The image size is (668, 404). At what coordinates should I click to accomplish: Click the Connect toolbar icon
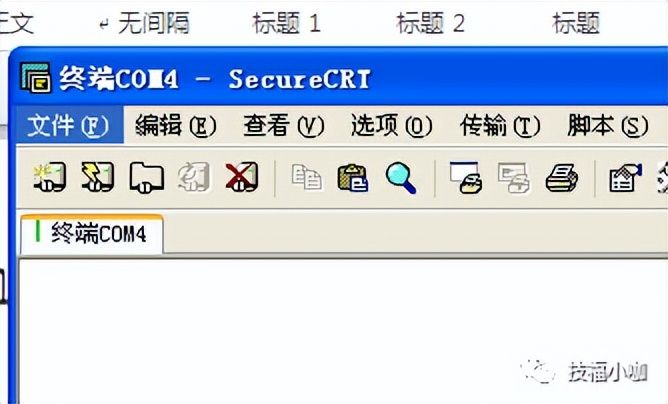[x=50, y=176]
